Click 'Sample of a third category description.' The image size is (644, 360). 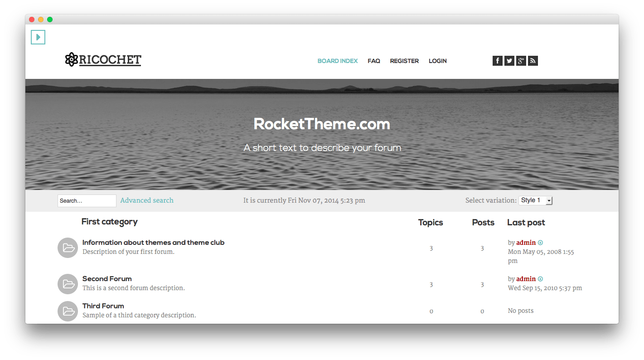tap(139, 315)
